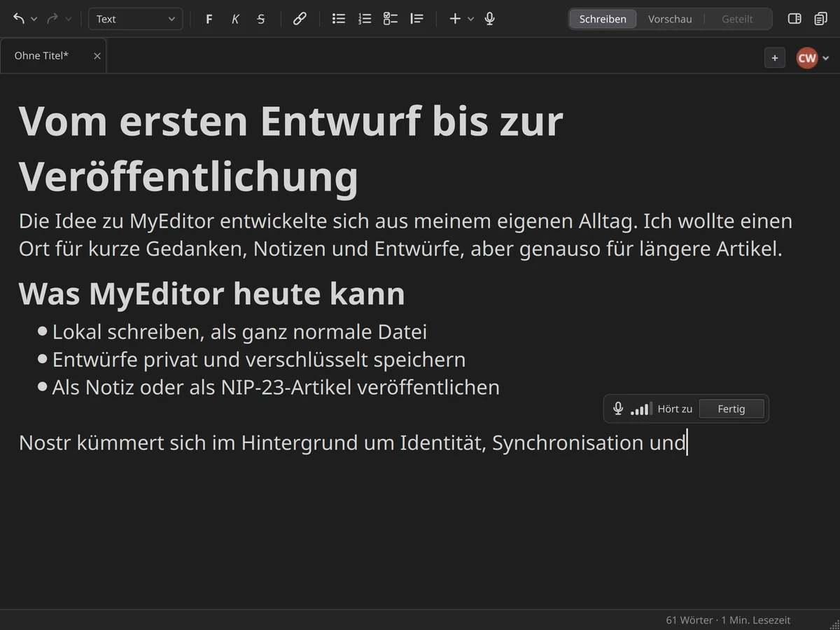Select the Ohne Titel* tab

53,56
